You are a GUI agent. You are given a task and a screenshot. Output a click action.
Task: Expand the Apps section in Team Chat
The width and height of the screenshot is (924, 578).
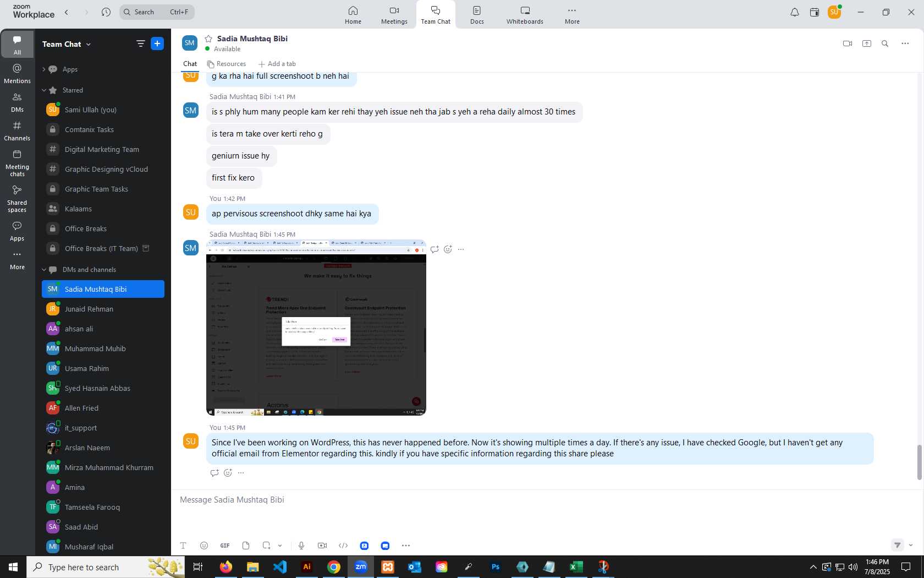tap(43, 69)
